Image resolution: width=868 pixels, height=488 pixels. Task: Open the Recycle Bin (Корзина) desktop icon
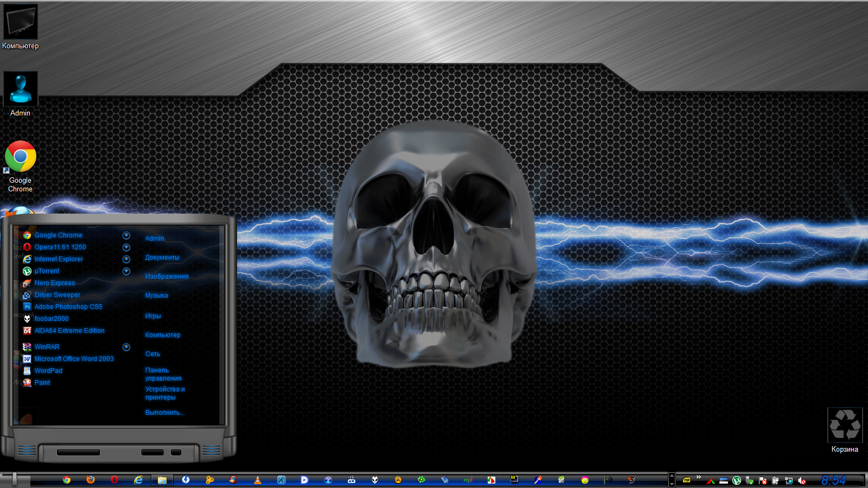(x=845, y=426)
